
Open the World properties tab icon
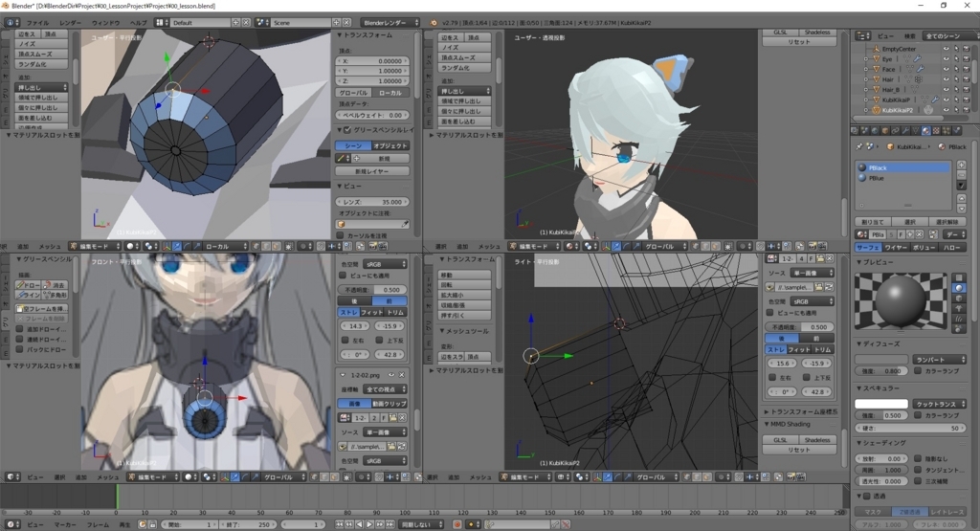876,130
